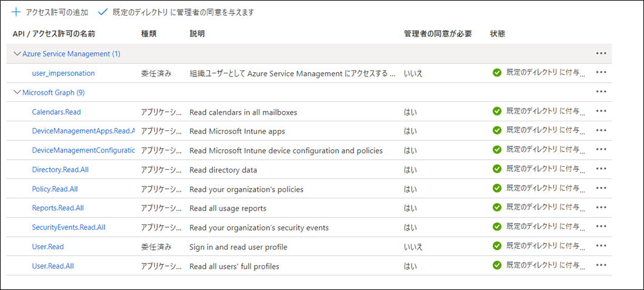Screen dimensions: 644x290
Task: Click the green status icon for Policy.Read.All
Action: 497,189
